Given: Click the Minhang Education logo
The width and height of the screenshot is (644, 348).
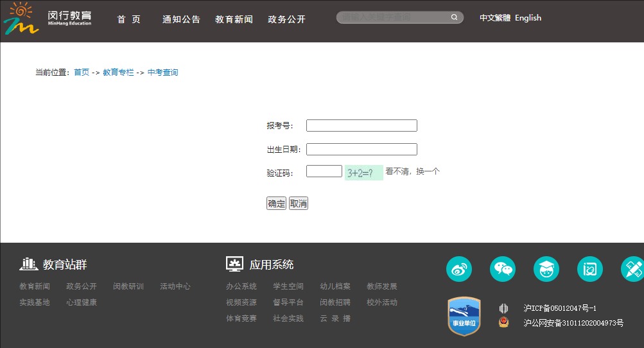Looking at the screenshot, I should tap(48, 19).
